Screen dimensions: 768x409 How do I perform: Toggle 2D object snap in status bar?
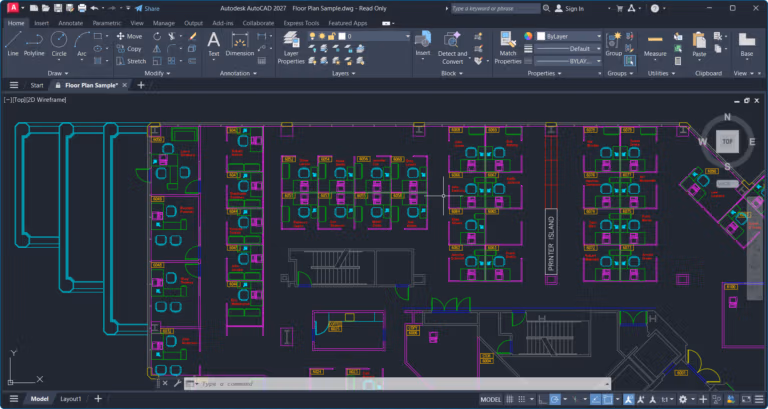(607, 399)
